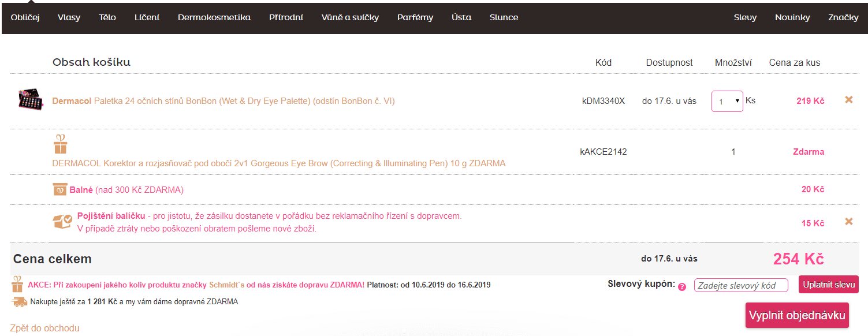Go to the Parfémy category
Screen dimensions: 868x336
point(415,17)
